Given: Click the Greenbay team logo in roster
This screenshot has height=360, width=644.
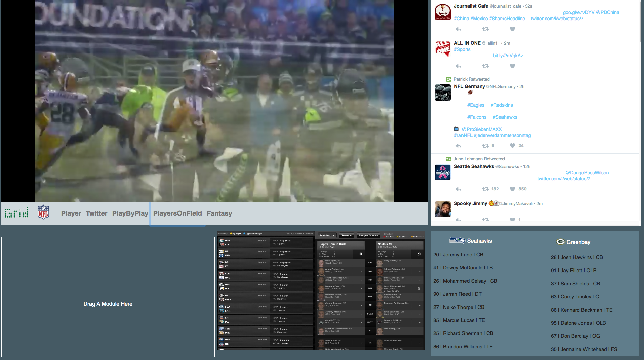Looking at the screenshot, I should (x=560, y=242).
